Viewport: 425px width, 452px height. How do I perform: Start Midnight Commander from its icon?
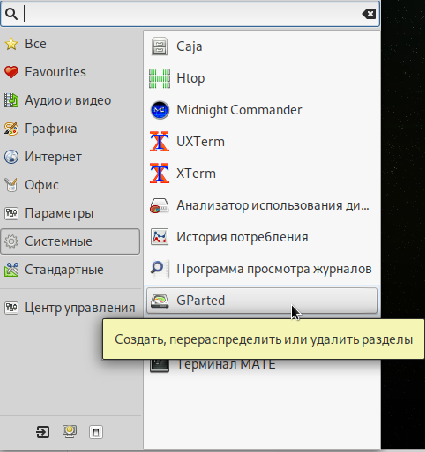(159, 110)
